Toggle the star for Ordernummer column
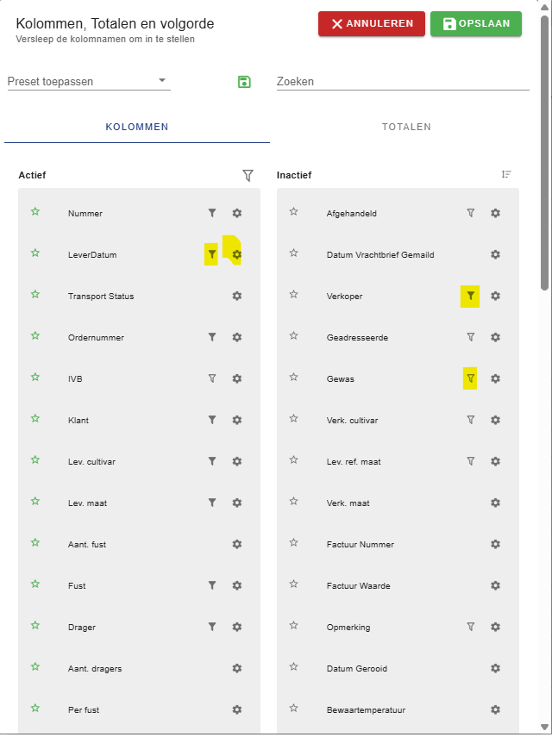Image resolution: width=552 pixels, height=756 pixels. (x=35, y=336)
